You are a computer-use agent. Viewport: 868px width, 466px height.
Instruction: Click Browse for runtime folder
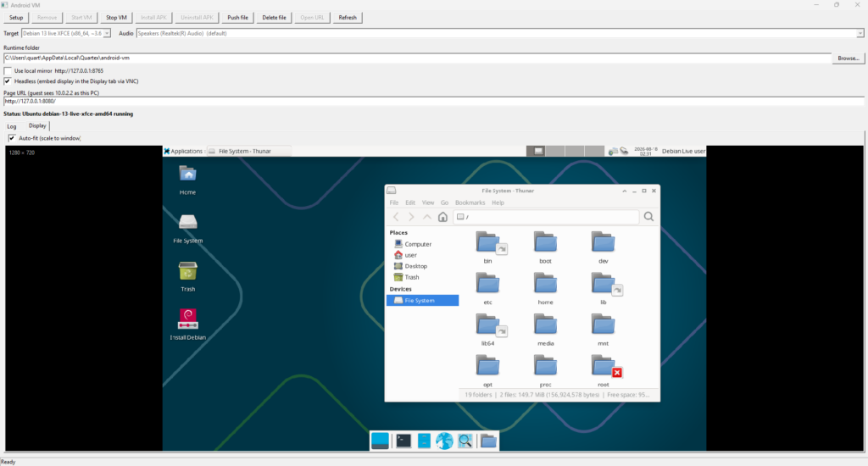tap(848, 58)
